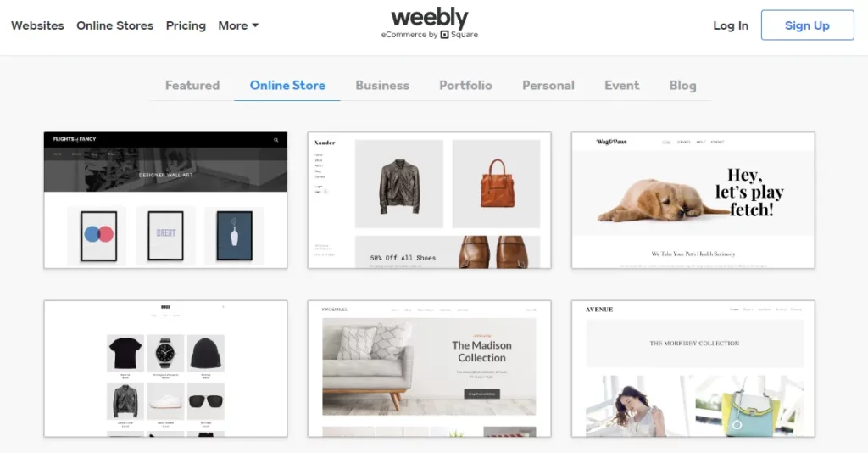868x453 pixels.
Task: Choose the Wag&Paws puppy theme
Action: [693, 200]
